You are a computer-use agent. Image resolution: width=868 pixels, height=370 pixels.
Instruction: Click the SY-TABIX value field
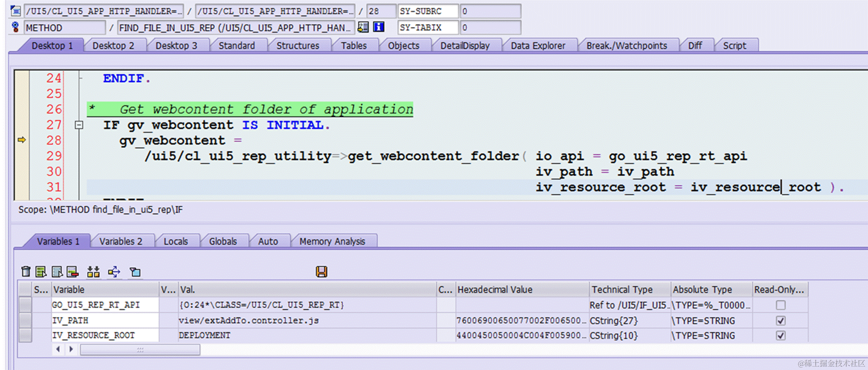(491, 28)
